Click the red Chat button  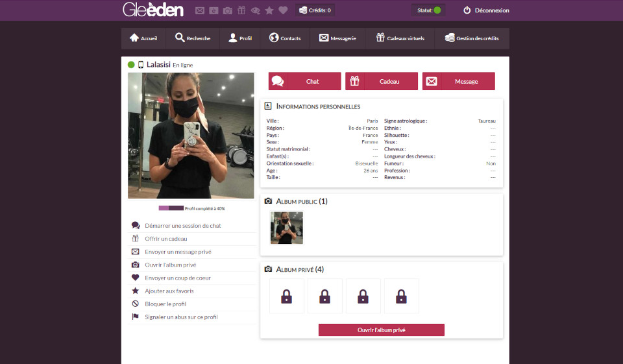coord(305,81)
